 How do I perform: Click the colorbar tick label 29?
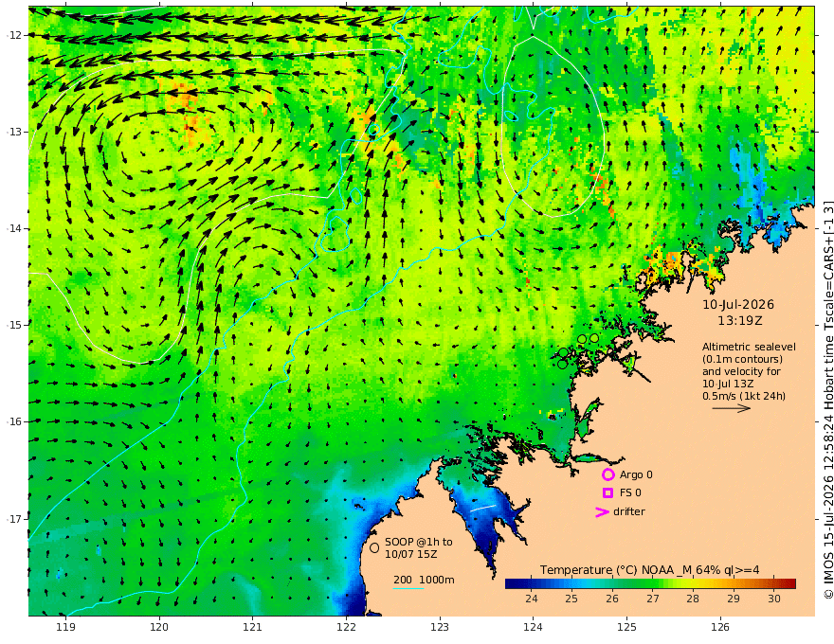tap(734, 599)
